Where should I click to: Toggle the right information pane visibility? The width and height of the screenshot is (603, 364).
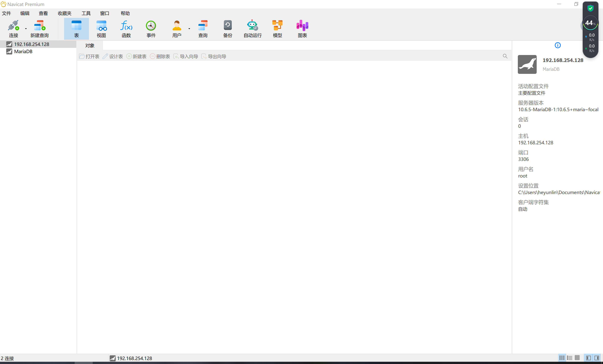[597, 358]
